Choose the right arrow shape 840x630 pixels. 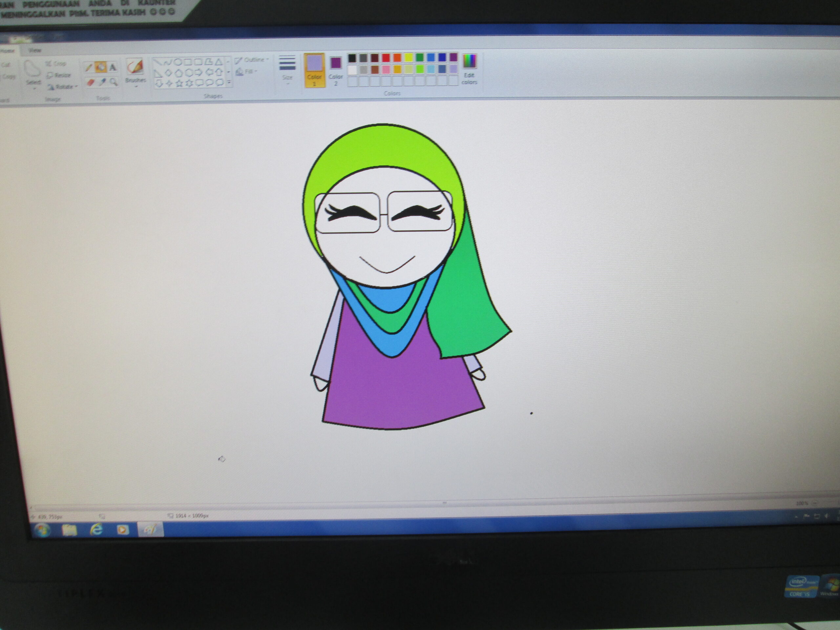pos(199,72)
